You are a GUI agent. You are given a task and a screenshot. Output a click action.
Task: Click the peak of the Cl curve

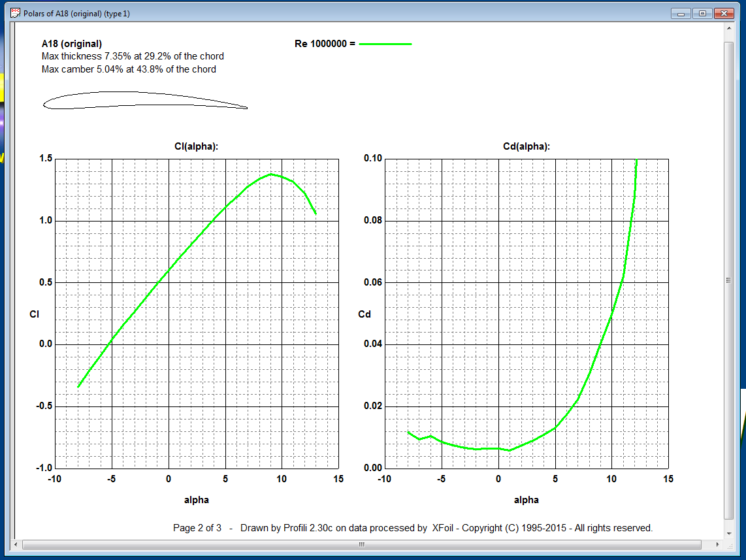271,174
